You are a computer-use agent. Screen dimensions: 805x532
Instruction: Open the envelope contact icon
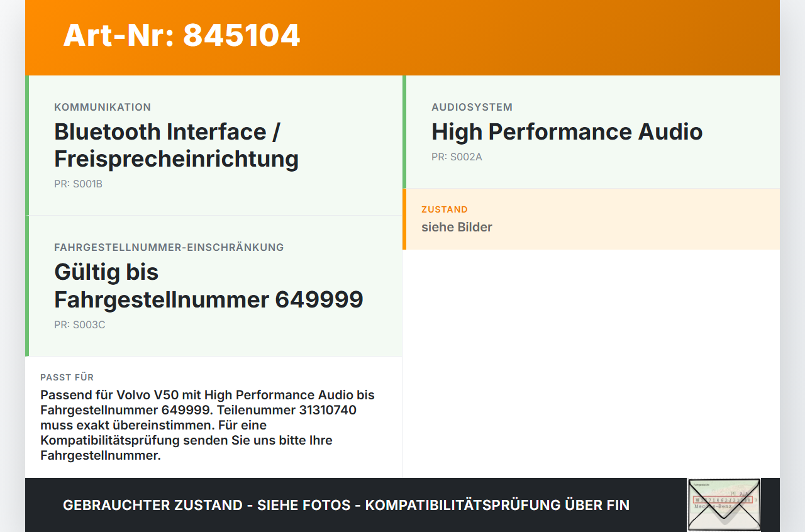(x=724, y=505)
